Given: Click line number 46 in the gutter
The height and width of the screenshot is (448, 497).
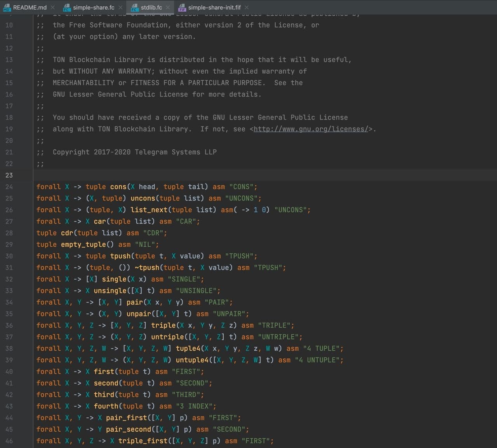Looking at the screenshot, I should (x=9, y=441).
